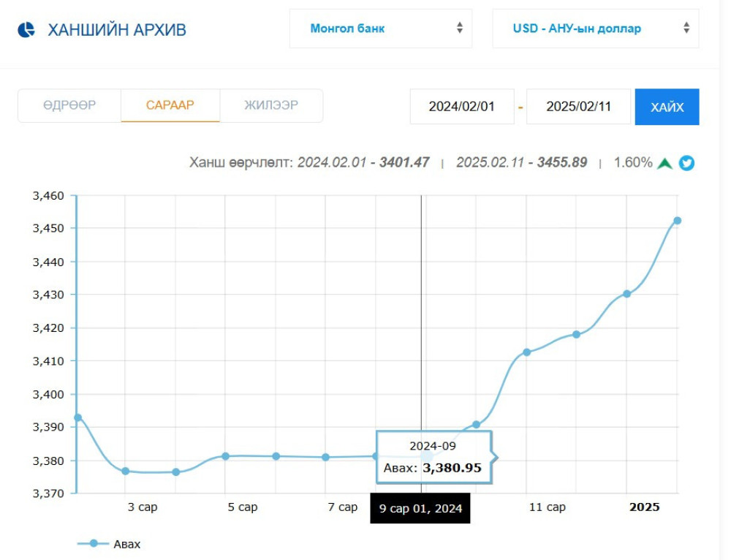Expand the USD - АНУ-ын доллар currency selector

point(595,29)
